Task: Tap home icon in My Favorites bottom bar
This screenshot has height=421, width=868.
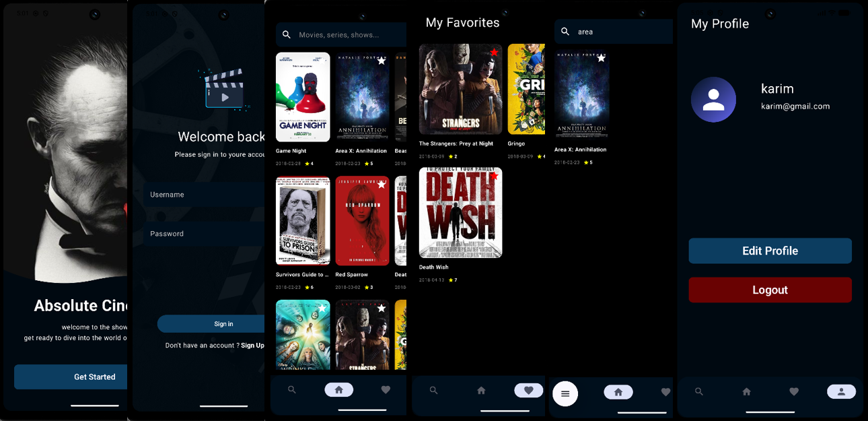Action: click(x=481, y=391)
